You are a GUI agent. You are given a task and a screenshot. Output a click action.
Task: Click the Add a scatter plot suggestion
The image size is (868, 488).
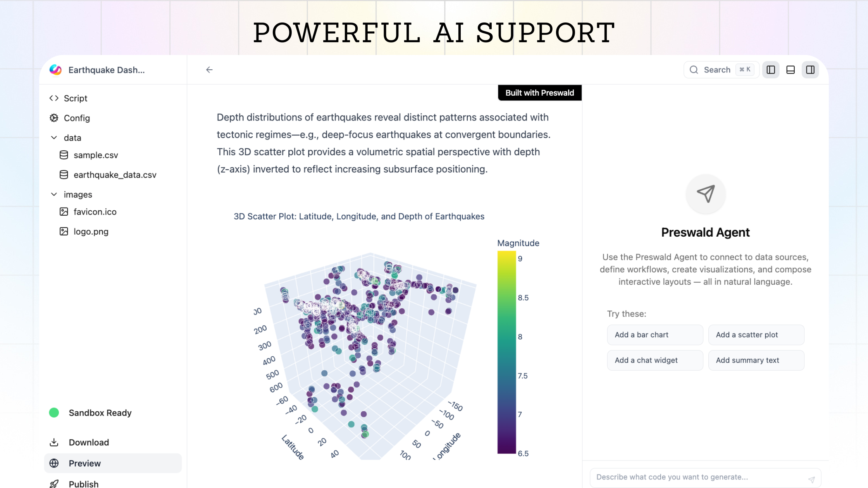(756, 335)
